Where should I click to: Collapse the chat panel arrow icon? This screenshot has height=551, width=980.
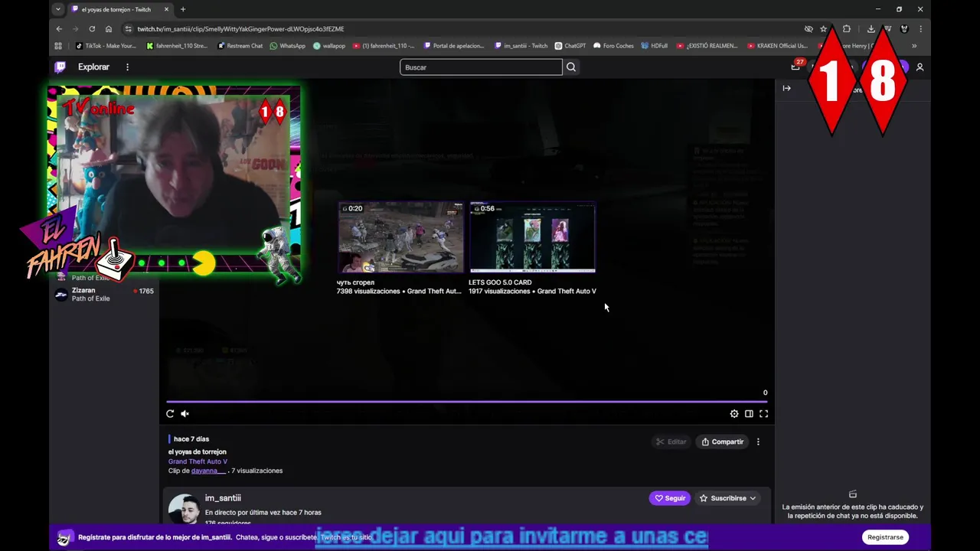point(786,88)
